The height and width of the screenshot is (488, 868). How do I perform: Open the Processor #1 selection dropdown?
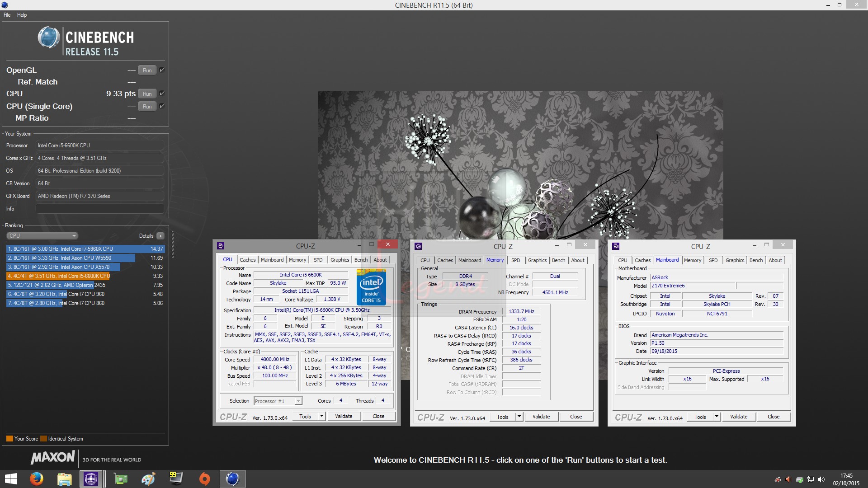278,401
